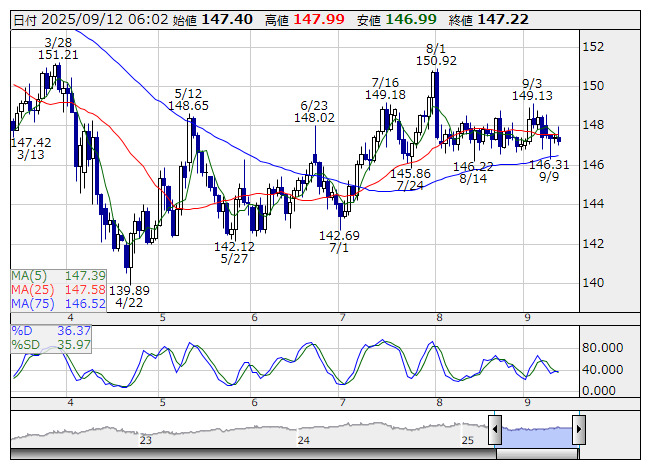This screenshot has width=653, height=470.
Task: Click the 4/22 low label 139.89
Action: point(130,290)
